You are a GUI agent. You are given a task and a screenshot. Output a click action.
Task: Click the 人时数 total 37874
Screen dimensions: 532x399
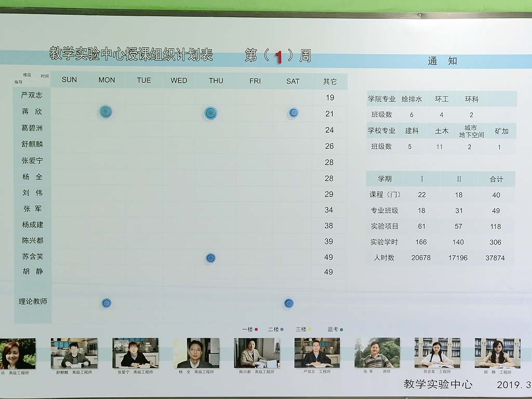[495, 258]
